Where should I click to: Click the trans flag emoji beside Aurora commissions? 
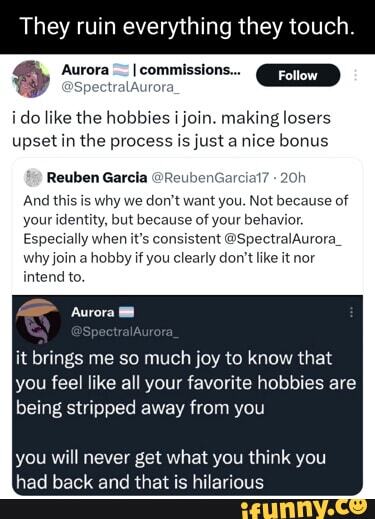point(120,70)
